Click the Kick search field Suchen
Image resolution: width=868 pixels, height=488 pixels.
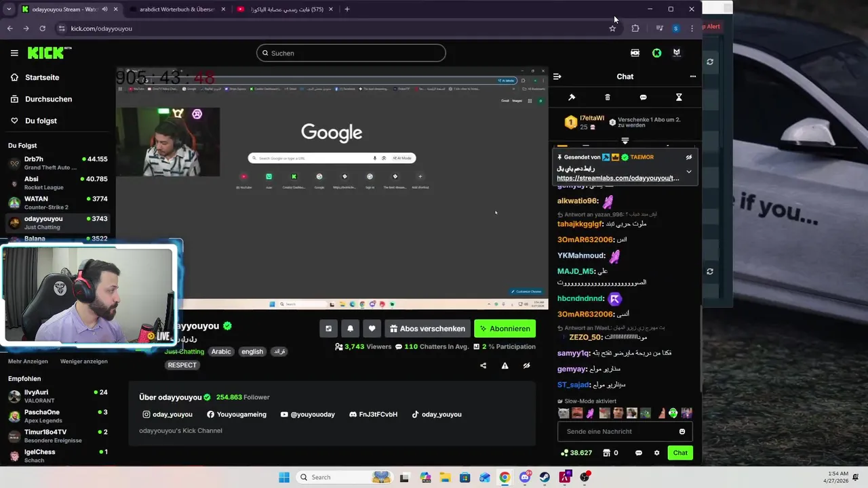tap(351, 53)
